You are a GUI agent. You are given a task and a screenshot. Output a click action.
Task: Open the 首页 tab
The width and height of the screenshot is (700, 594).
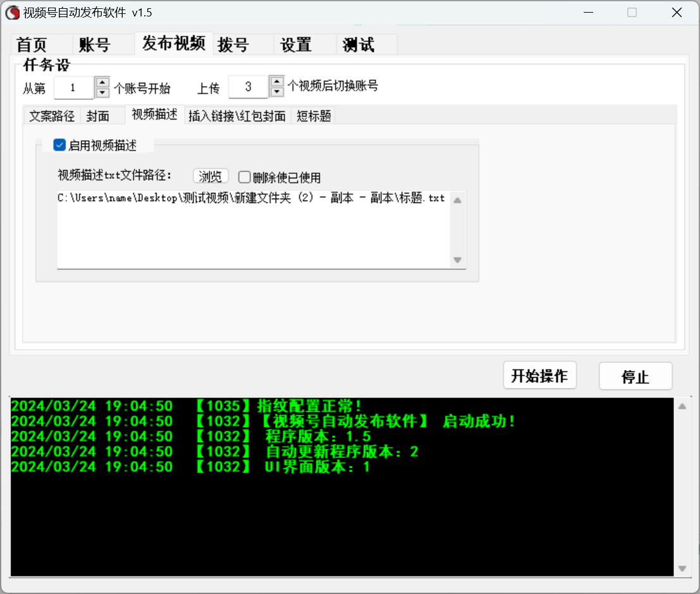pyautogui.click(x=41, y=44)
